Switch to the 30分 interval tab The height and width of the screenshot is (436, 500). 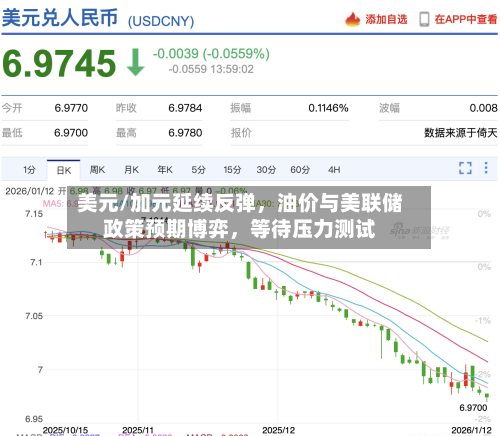coord(266,170)
